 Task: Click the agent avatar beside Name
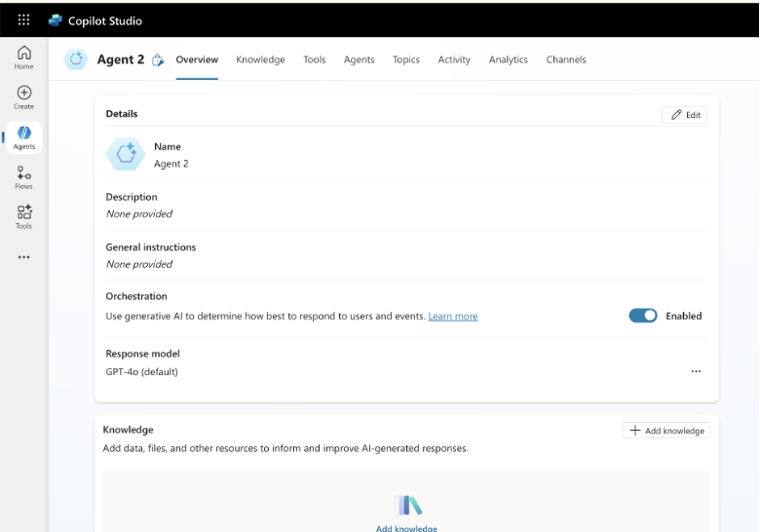tap(126, 154)
